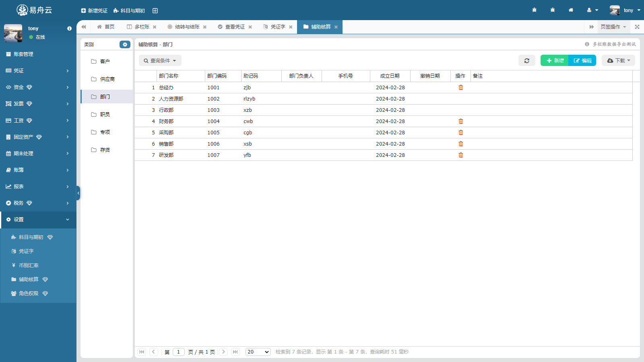Close the 结转与结账 tab
Viewport: 644px width, 362px height.
click(x=205, y=27)
